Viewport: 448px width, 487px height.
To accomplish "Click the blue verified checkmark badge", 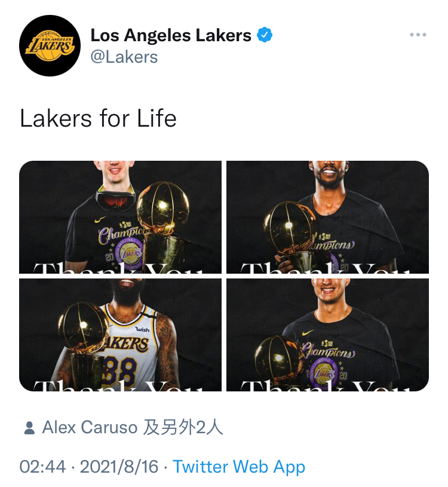I will 265,35.
